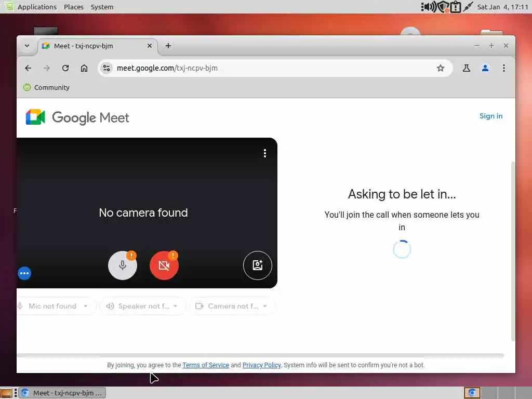Open the Applications menu
532x399 pixels.
point(37,7)
